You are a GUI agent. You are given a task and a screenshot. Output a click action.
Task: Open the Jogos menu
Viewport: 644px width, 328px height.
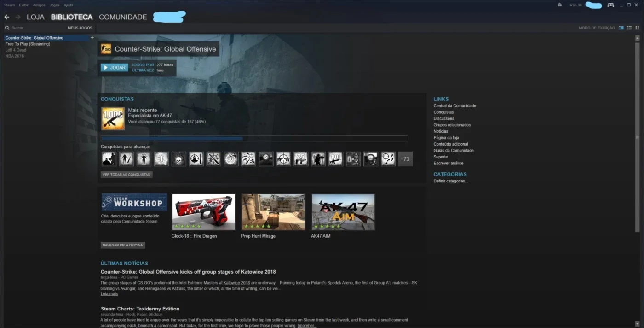pos(54,5)
